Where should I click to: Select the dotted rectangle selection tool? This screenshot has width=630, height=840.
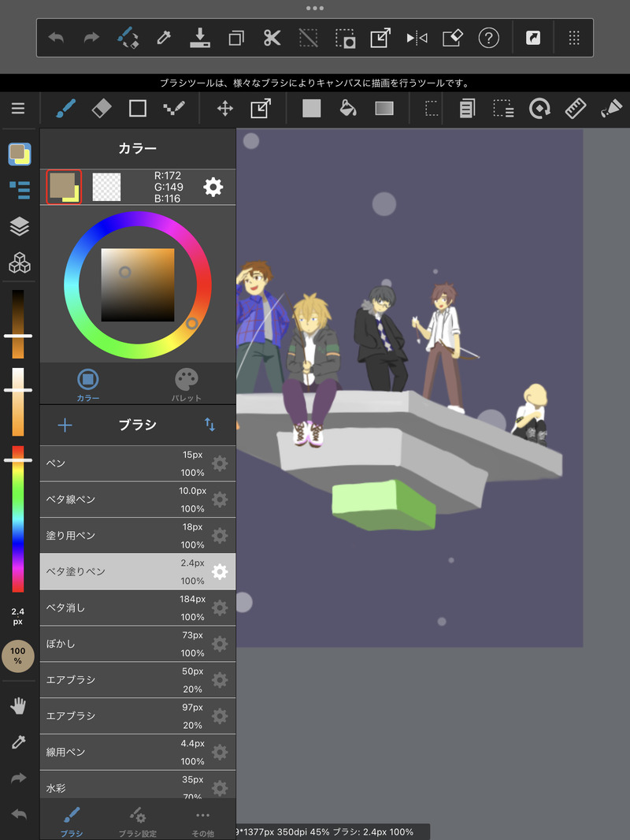432,108
